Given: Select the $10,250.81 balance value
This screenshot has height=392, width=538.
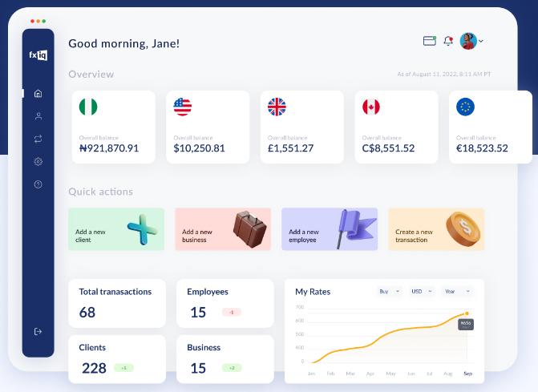Looking at the screenshot, I should (x=200, y=148).
